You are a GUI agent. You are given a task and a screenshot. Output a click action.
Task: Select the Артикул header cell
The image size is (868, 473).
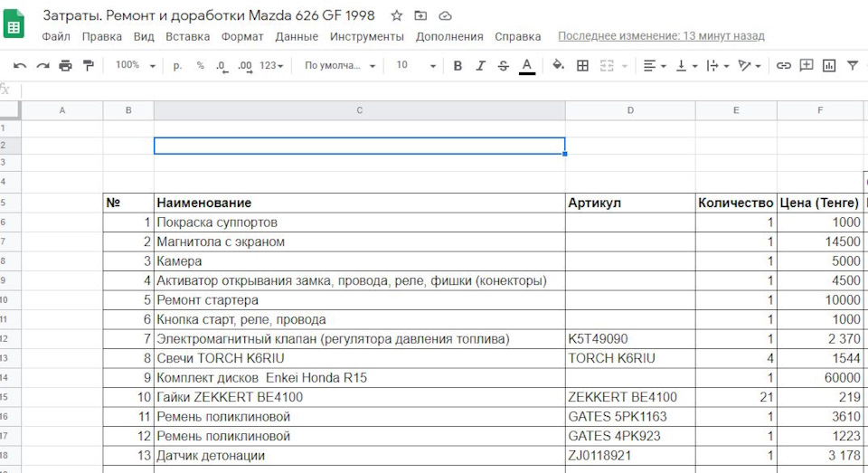point(630,203)
